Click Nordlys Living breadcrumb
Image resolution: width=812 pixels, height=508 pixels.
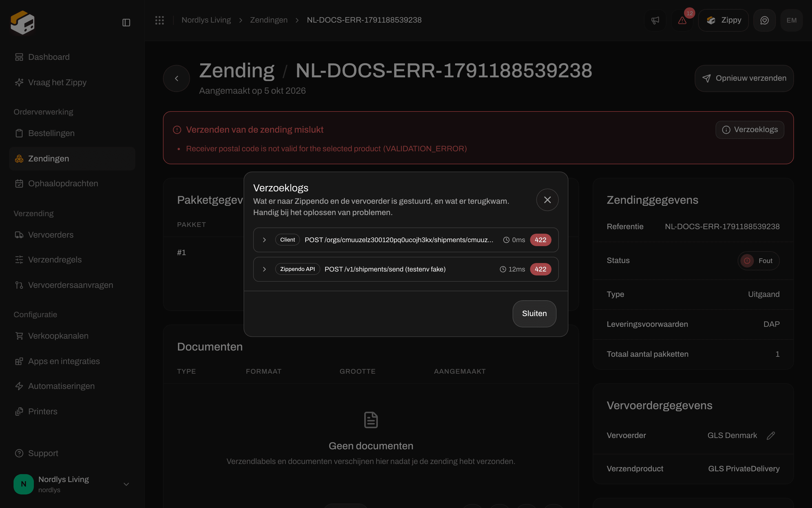(x=206, y=20)
